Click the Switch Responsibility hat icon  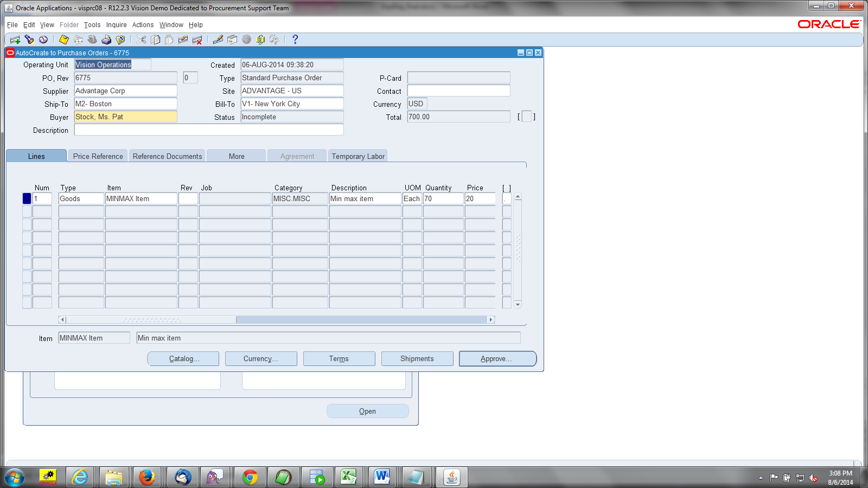click(92, 40)
